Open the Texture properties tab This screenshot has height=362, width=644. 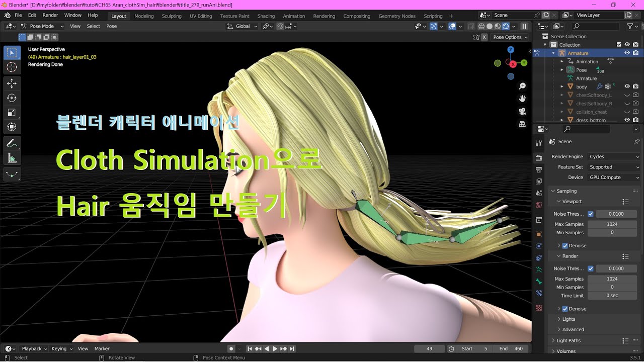[539, 308]
